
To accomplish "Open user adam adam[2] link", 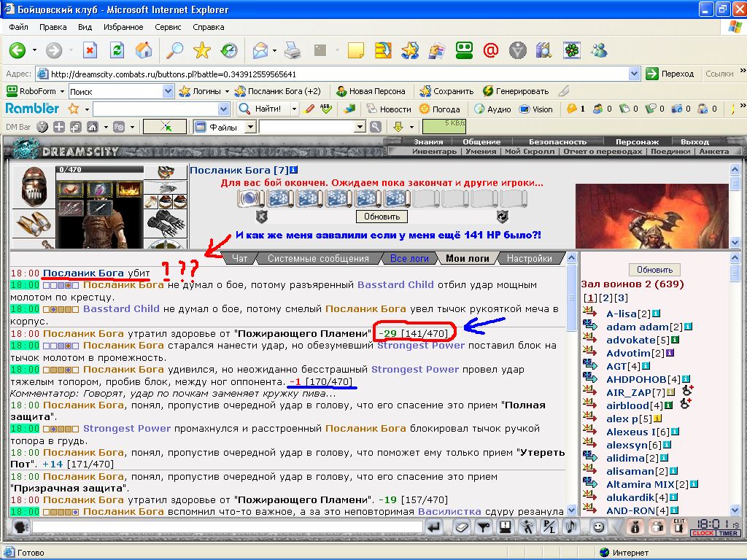I will (x=645, y=327).
